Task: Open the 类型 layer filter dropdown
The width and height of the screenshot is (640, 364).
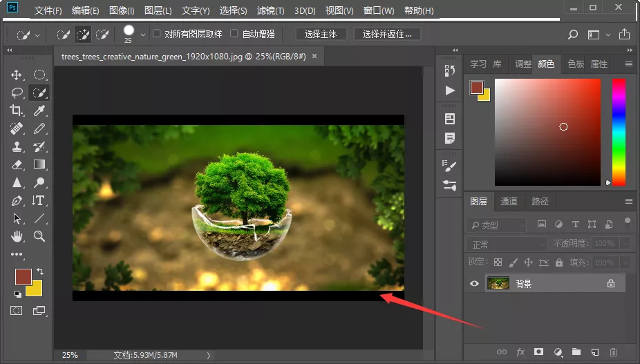Action: click(496, 225)
